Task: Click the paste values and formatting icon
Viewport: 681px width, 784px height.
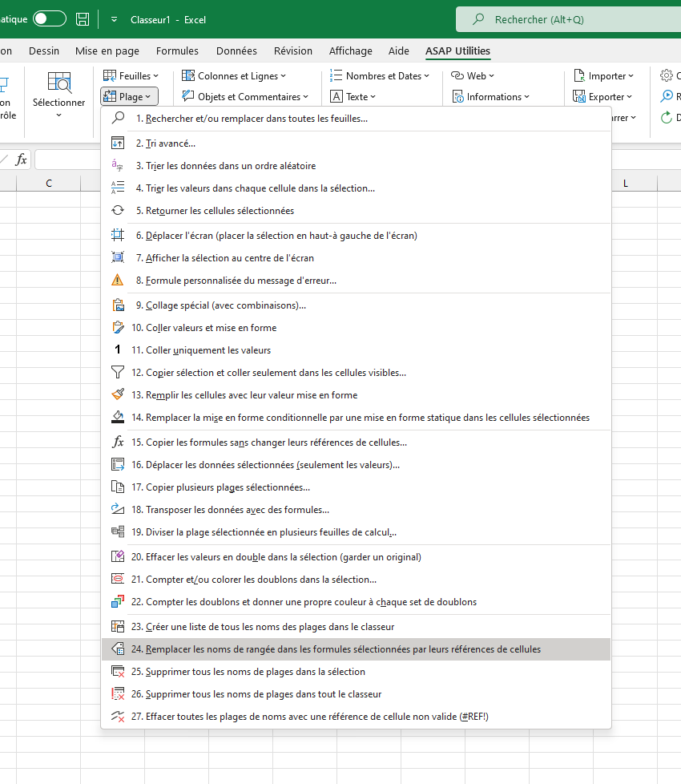Action: 118,328
